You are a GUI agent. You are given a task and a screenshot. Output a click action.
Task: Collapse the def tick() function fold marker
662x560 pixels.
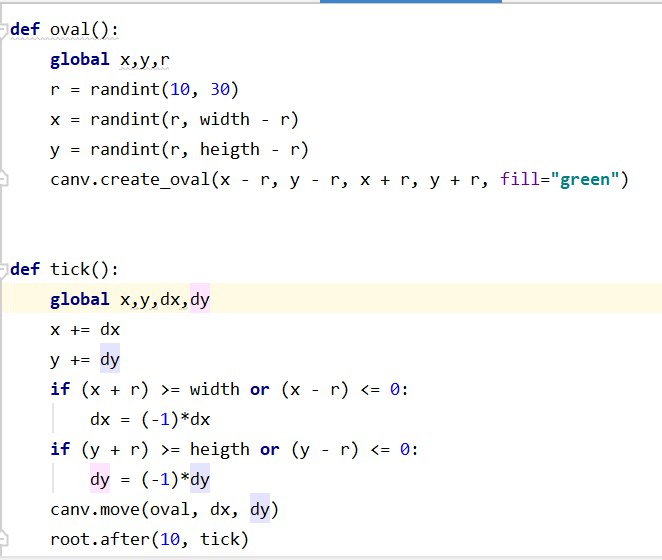(x=3, y=270)
